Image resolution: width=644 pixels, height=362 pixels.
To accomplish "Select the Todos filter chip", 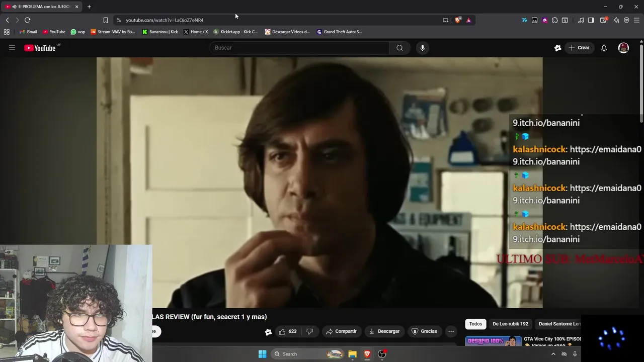I will [x=475, y=324].
